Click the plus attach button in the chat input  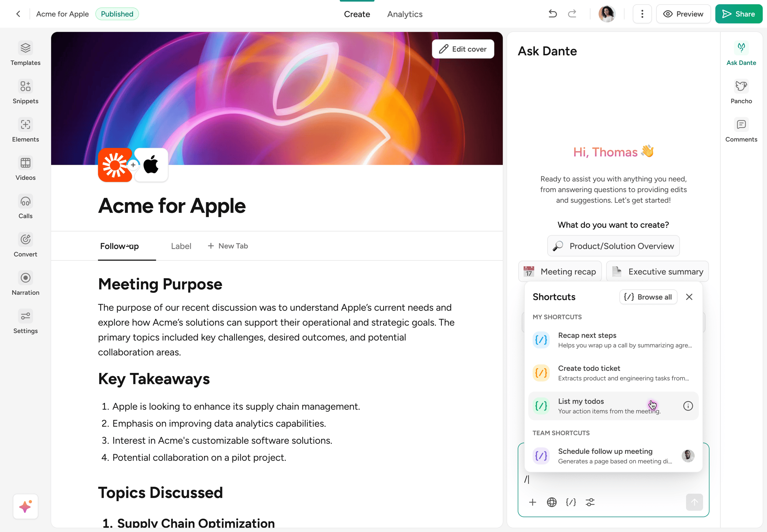click(x=532, y=502)
